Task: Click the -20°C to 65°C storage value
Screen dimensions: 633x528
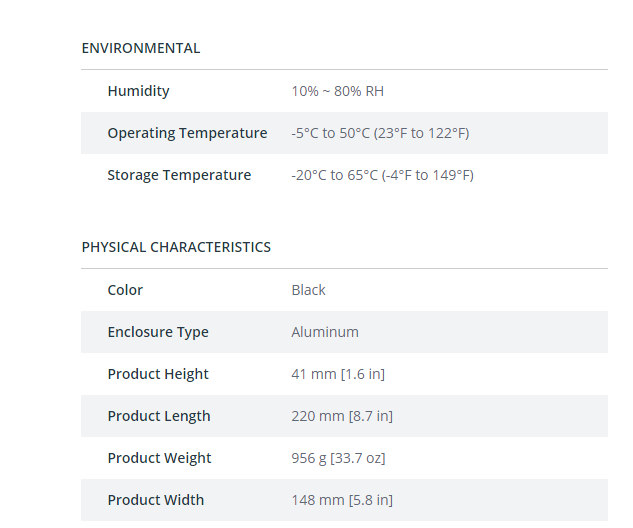Action: coord(382,175)
